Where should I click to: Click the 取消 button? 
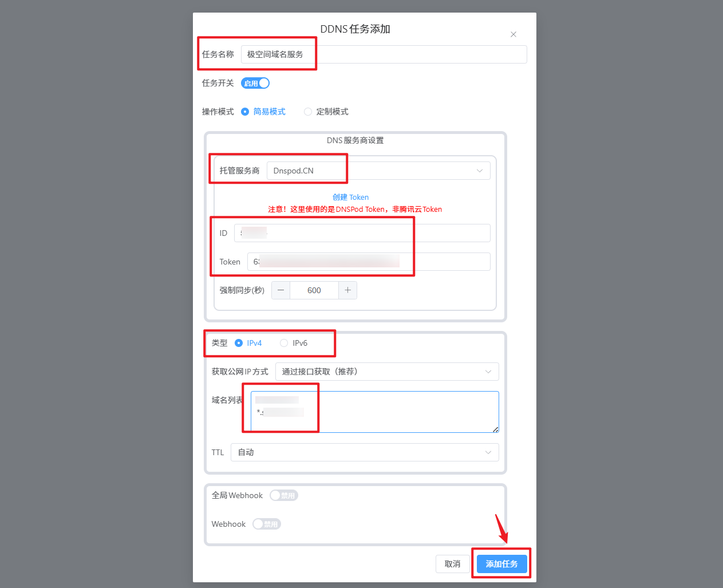[453, 564]
